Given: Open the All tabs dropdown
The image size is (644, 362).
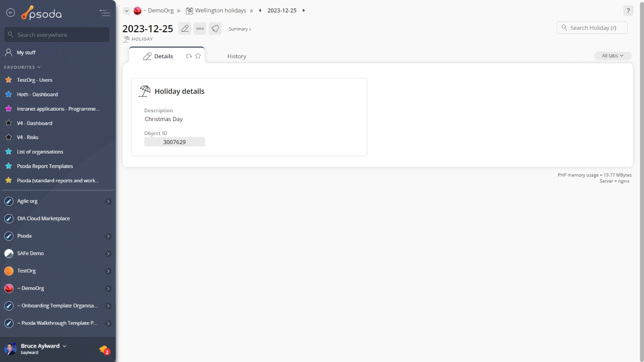Looking at the screenshot, I should 613,56.
